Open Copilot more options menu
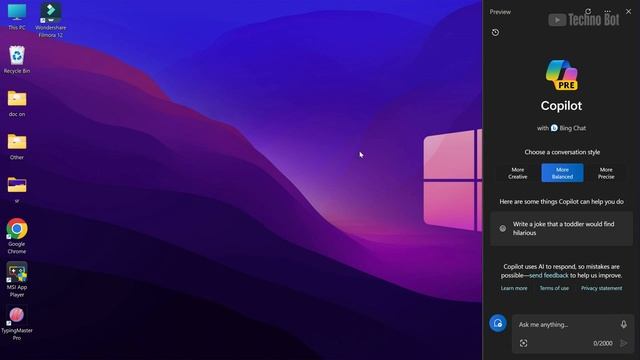 (x=608, y=11)
